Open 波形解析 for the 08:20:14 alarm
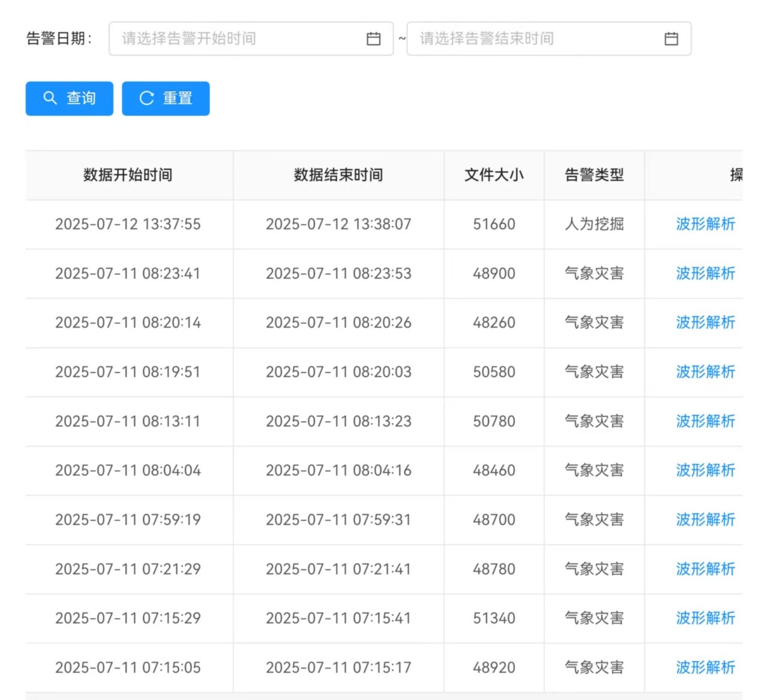Image resolution: width=765 pixels, height=700 pixels. tap(706, 322)
